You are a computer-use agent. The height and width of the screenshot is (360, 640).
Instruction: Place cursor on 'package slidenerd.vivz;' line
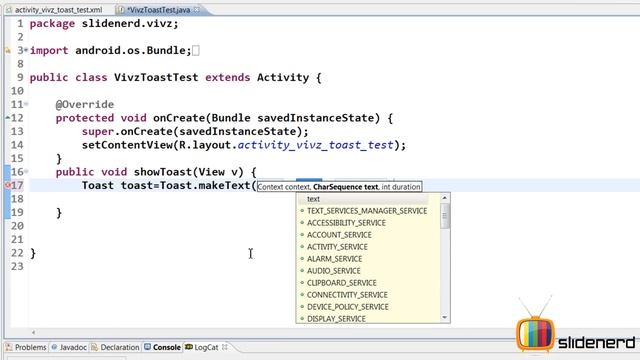click(x=104, y=24)
